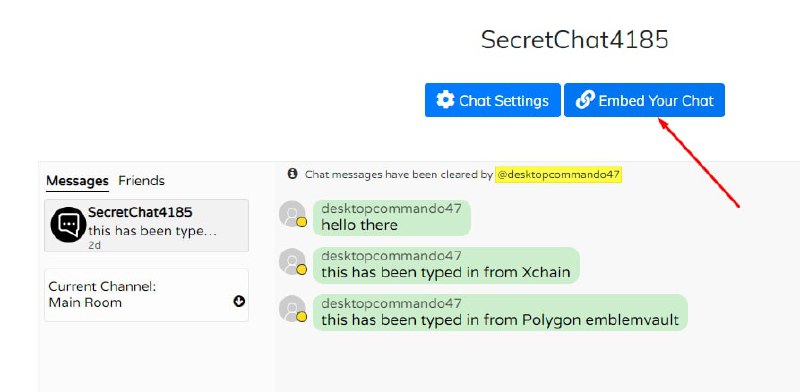
Task: Click the avatar beside the Xchain message
Action: tap(292, 261)
